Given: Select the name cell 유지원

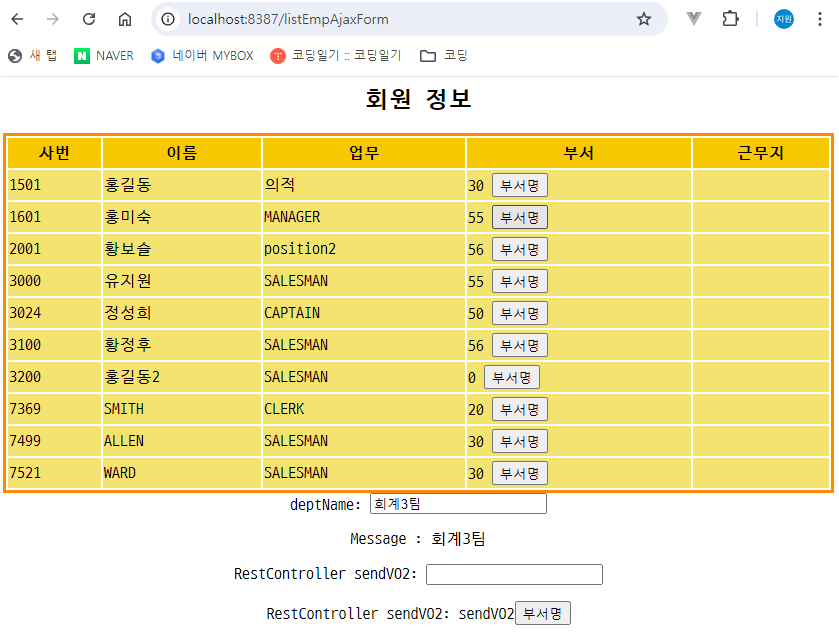Looking at the screenshot, I should [182, 281].
